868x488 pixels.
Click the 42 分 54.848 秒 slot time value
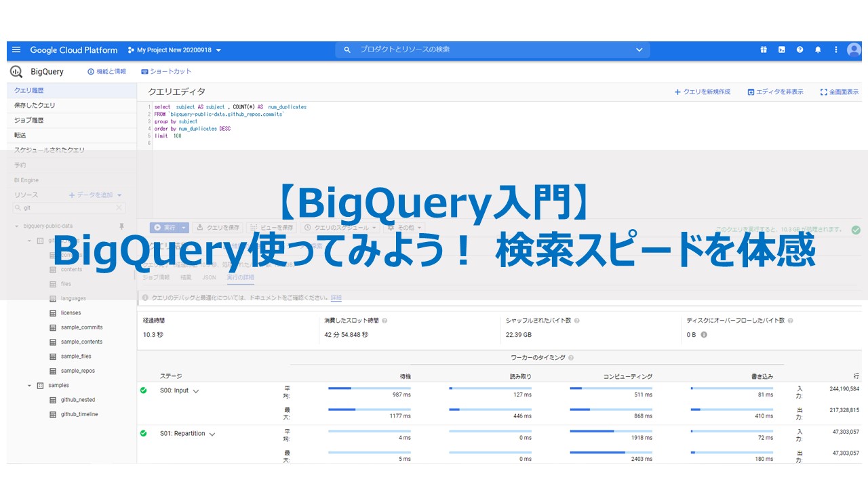(346, 335)
